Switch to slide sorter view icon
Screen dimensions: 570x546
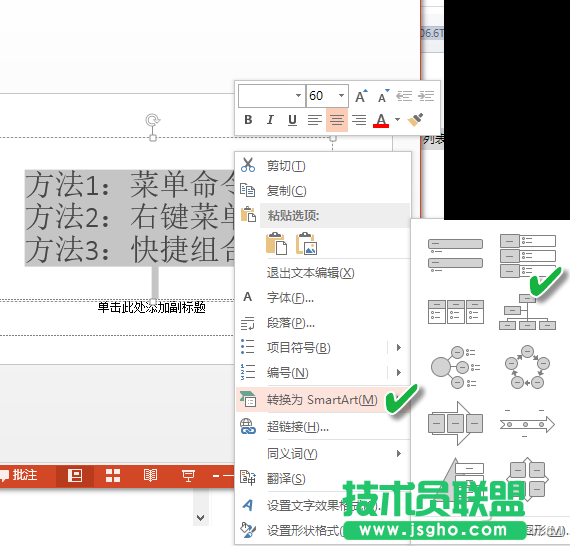[x=113, y=475]
